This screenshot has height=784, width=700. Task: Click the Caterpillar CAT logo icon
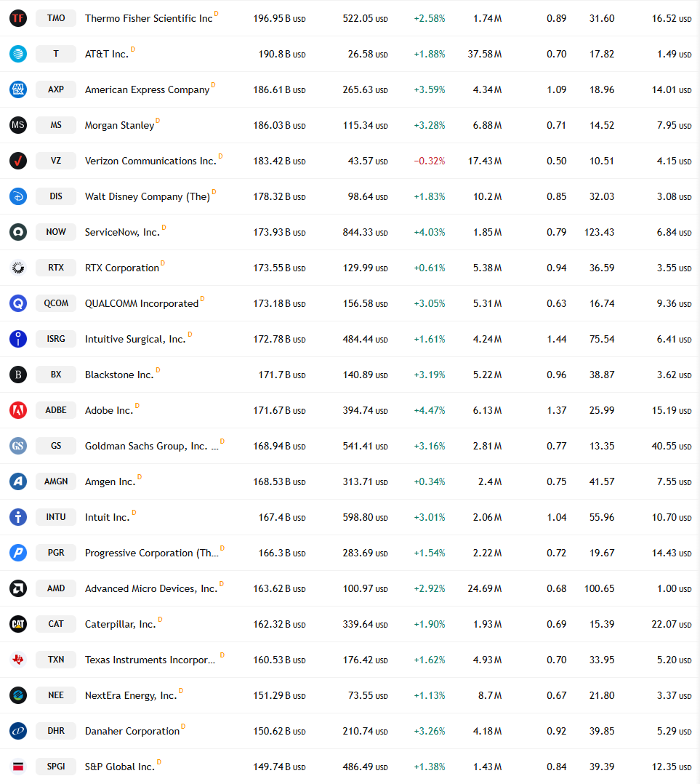[x=18, y=624]
